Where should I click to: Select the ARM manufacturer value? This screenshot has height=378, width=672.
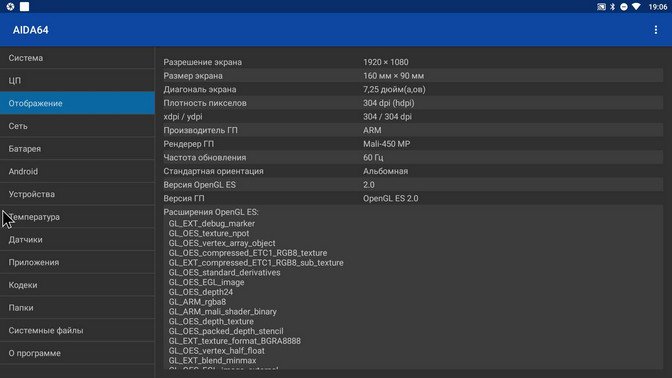pos(372,130)
